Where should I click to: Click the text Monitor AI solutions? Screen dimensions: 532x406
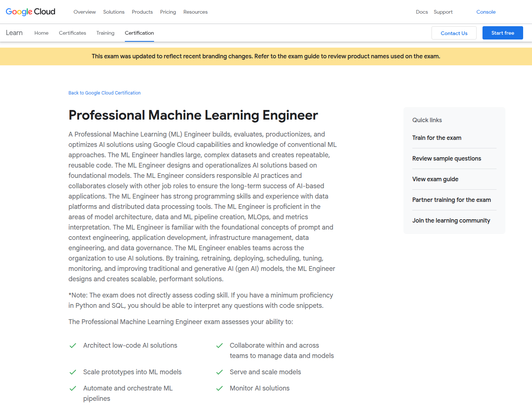(x=260, y=388)
